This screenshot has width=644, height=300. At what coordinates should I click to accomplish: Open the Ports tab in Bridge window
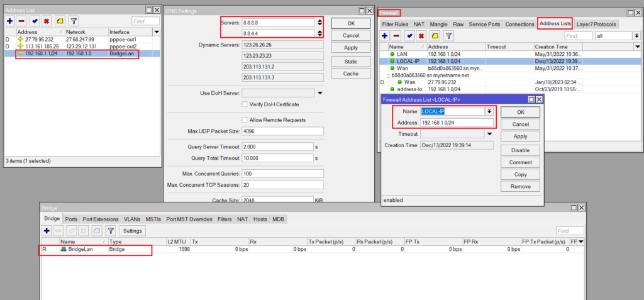pos(71,219)
